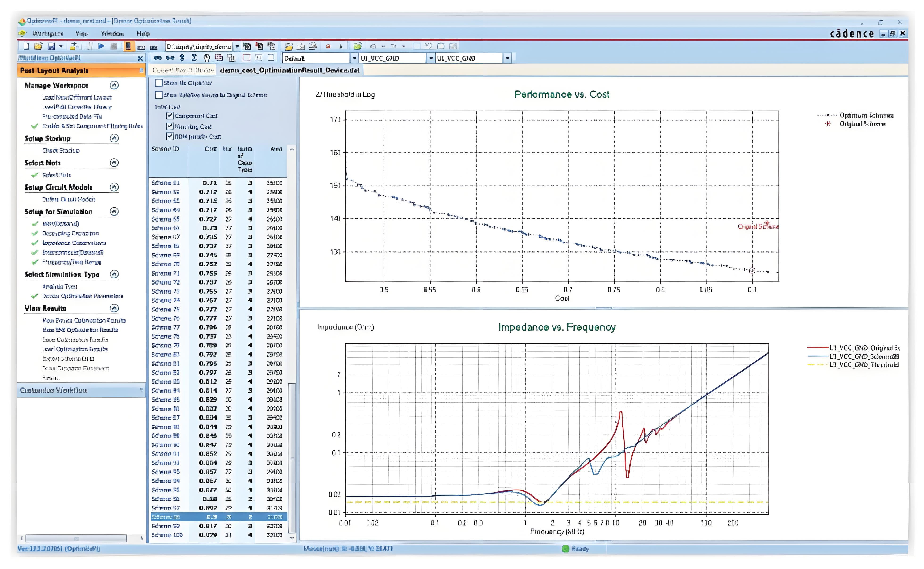
Task: Uncheck the BOM penalty Cost checkbox
Action: click(170, 136)
